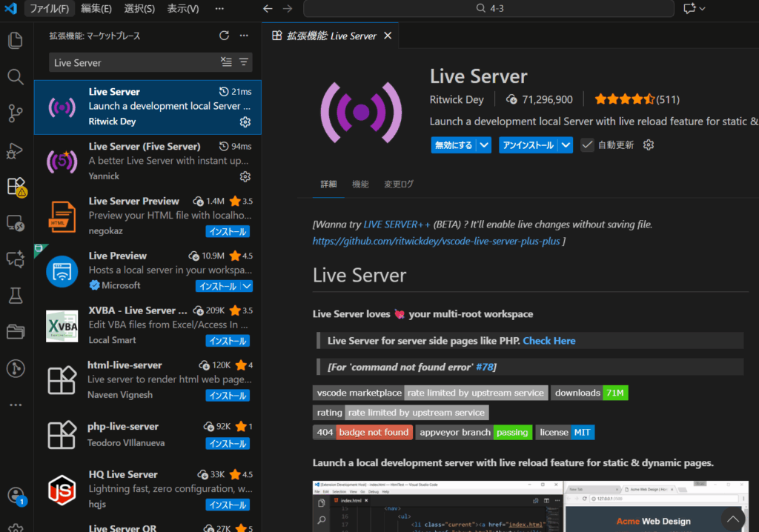Open the Explorer view in activity bar

[16, 41]
